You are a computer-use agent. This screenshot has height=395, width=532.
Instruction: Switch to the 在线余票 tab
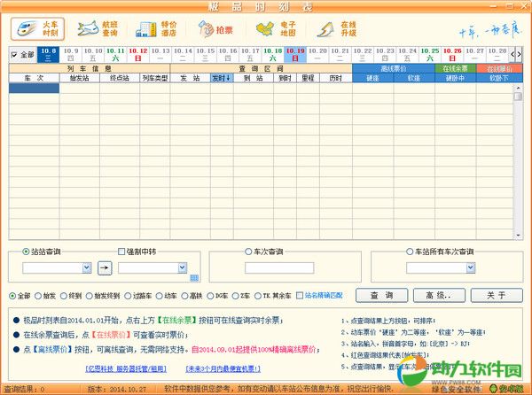[455, 67]
